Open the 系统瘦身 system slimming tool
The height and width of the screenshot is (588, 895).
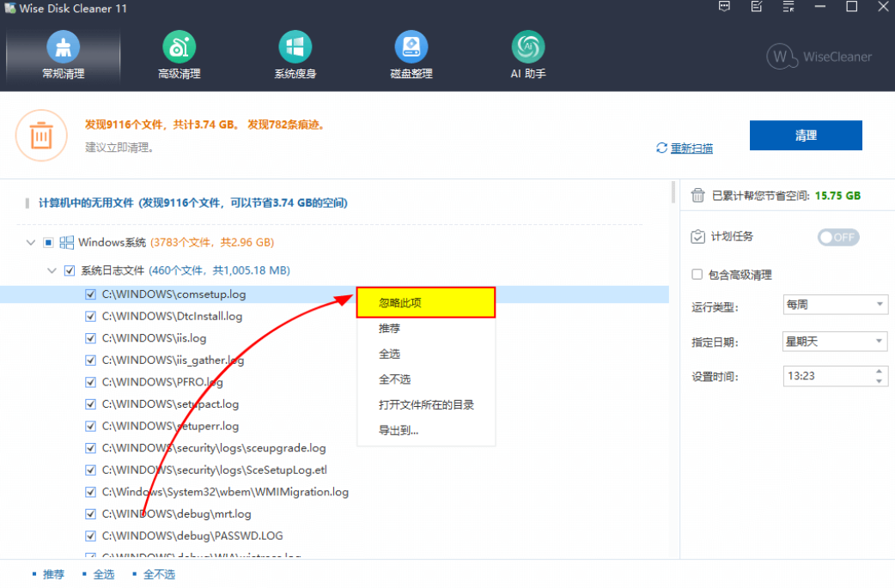(x=295, y=55)
